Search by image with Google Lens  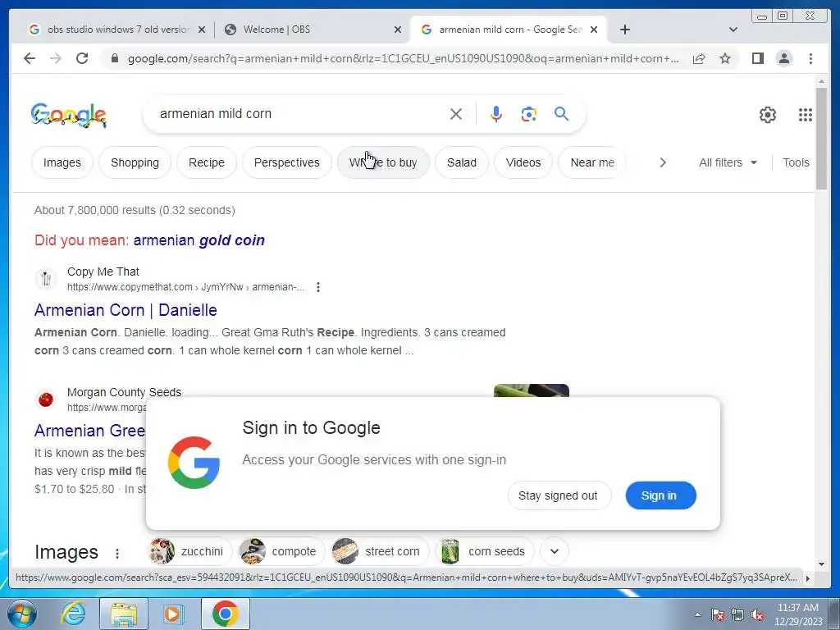529,114
